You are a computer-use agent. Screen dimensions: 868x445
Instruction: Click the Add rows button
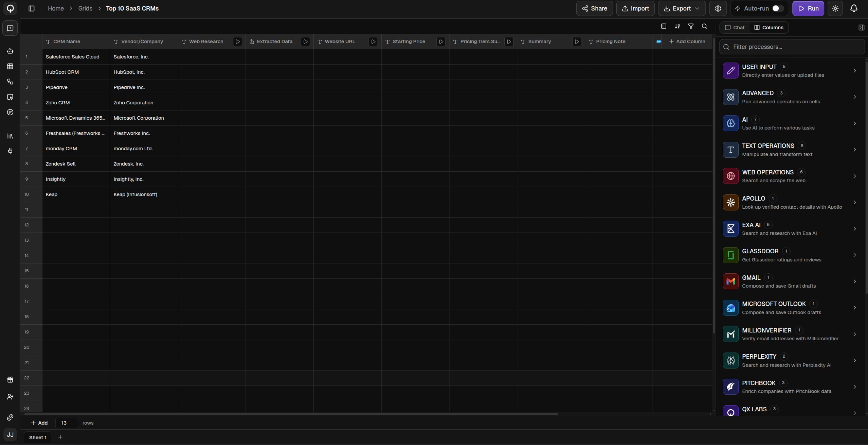39,423
